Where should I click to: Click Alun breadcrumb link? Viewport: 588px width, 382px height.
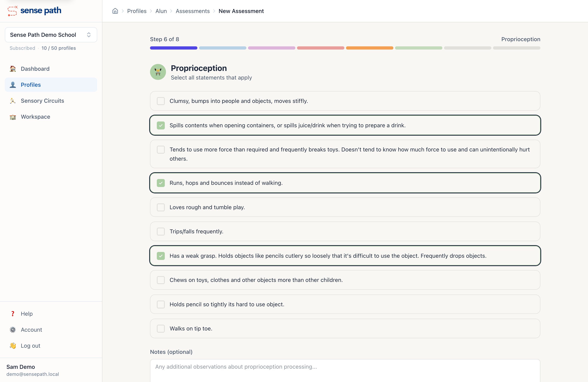[161, 11]
